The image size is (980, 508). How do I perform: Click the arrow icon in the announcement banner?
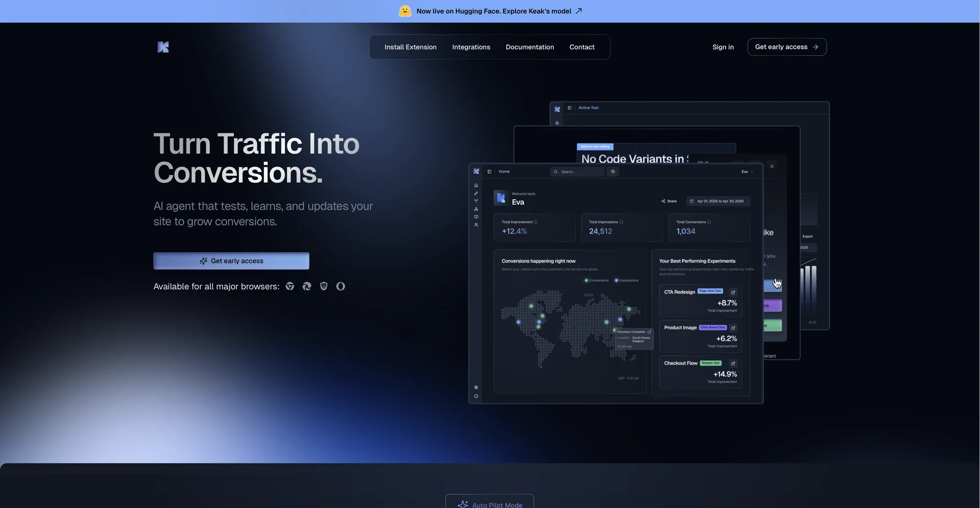point(578,11)
